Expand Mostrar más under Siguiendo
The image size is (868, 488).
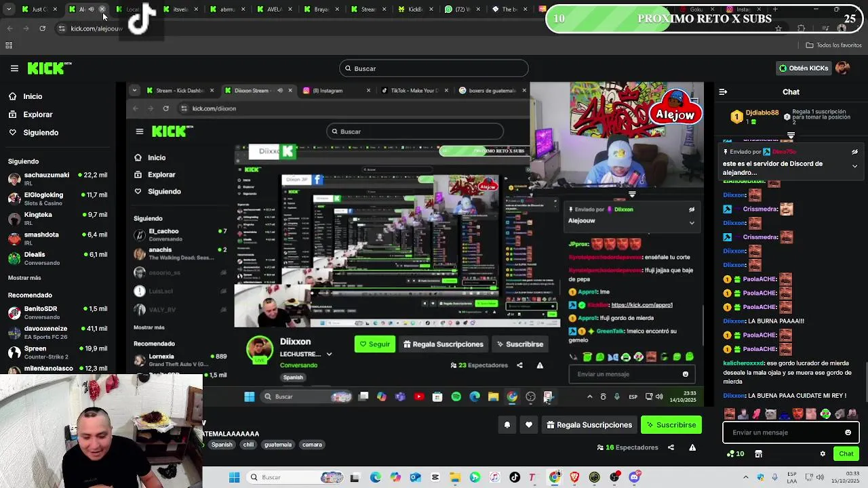point(24,278)
